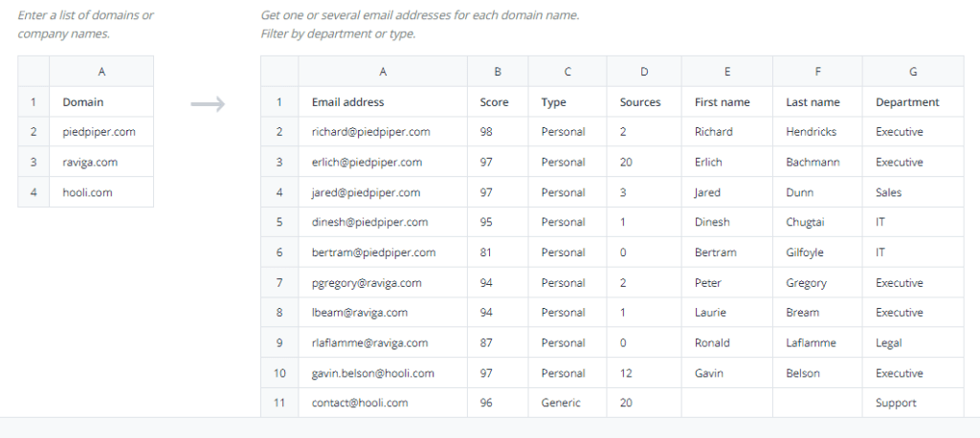This screenshot has width=980, height=438.
Task: Click the Dinesh first name cell
Action: (x=727, y=222)
